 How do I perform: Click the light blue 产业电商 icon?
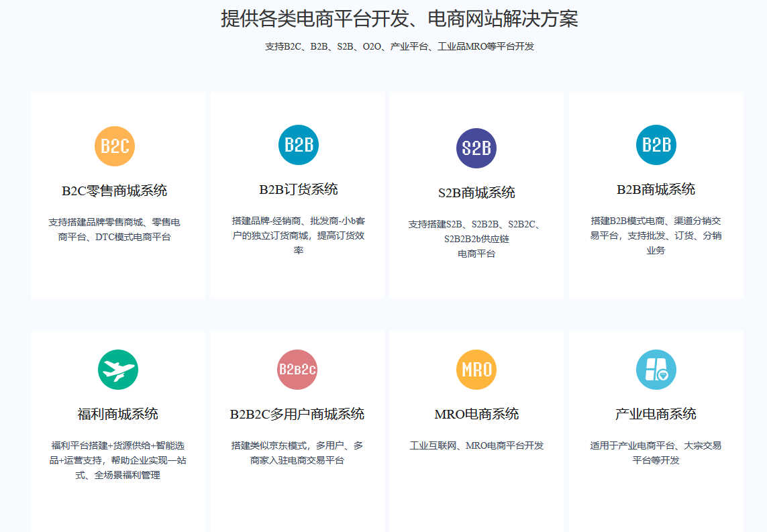click(x=656, y=370)
